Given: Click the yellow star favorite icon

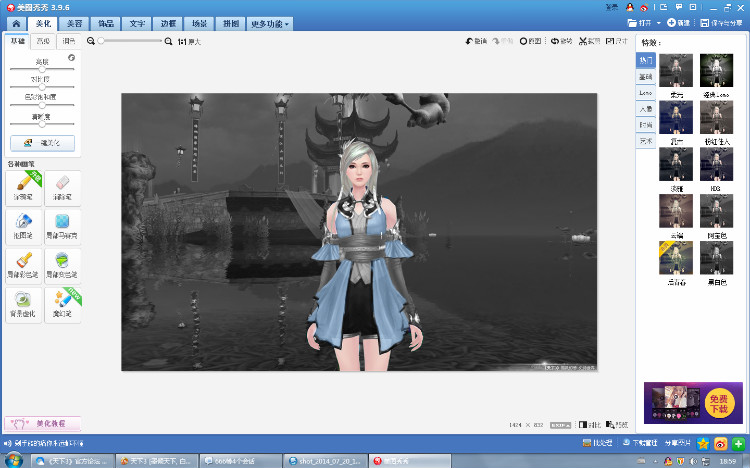Looking at the screenshot, I should [x=703, y=444].
